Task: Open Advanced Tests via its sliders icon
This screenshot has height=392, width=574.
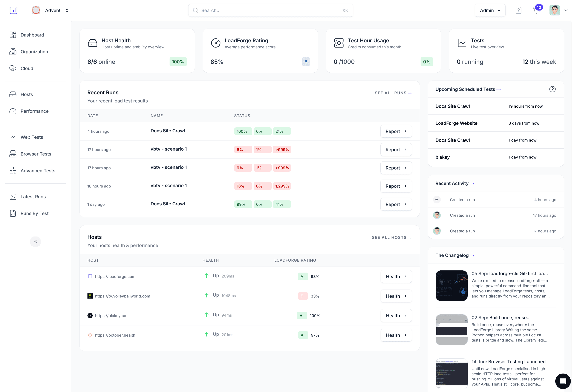Action: click(x=13, y=171)
